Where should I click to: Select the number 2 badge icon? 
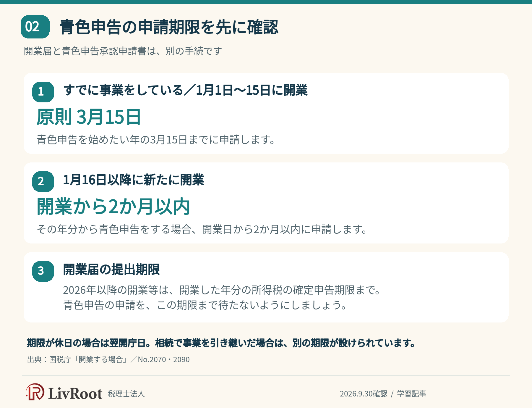pos(43,182)
